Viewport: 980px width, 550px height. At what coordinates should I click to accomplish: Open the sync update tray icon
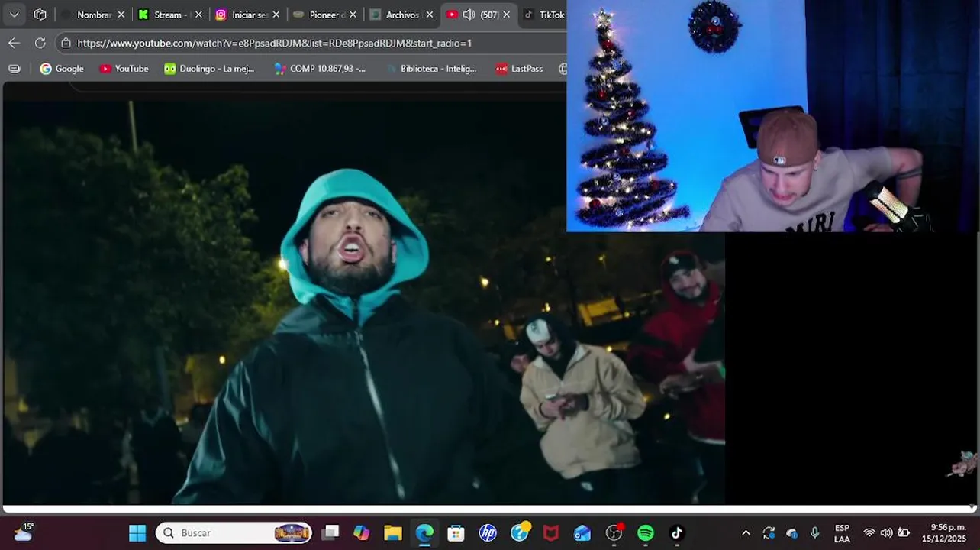click(769, 532)
